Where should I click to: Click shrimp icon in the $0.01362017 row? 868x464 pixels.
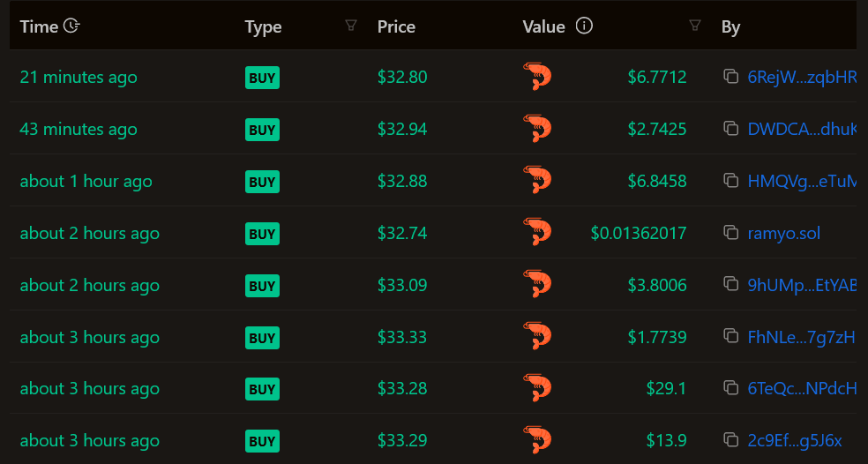[x=537, y=233]
